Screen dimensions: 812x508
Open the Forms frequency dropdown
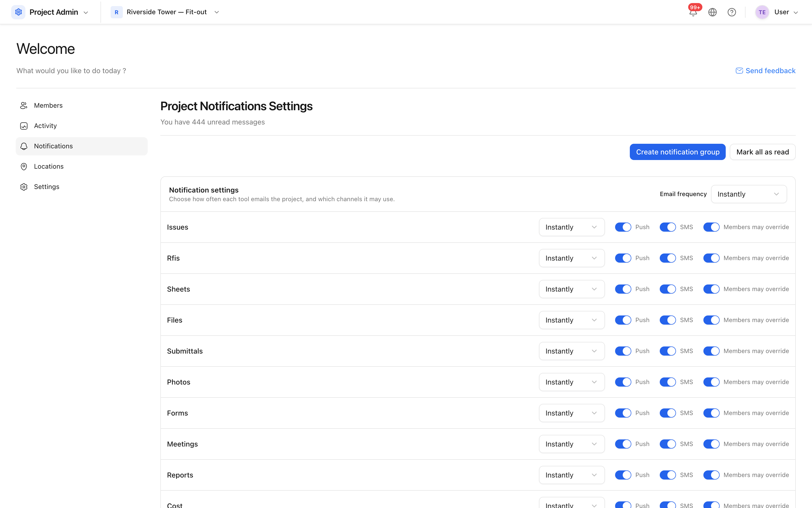[x=572, y=413]
